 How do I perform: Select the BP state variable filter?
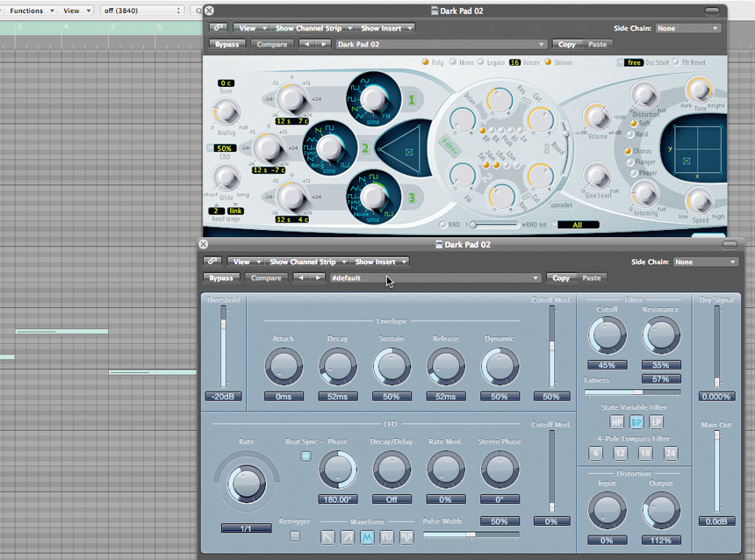pyautogui.click(x=636, y=422)
